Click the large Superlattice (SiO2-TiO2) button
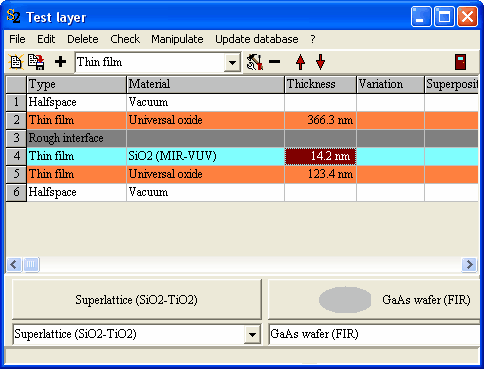 (x=137, y=300)
